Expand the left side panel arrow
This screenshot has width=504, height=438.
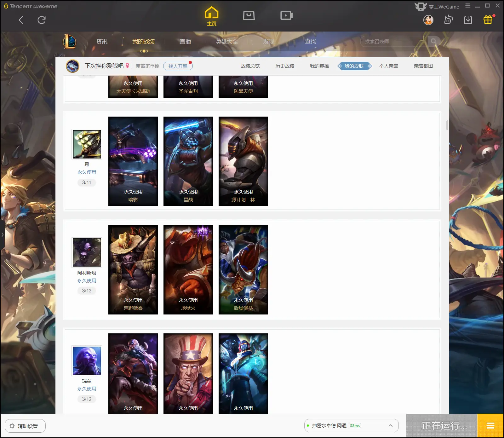pos(2,235)
